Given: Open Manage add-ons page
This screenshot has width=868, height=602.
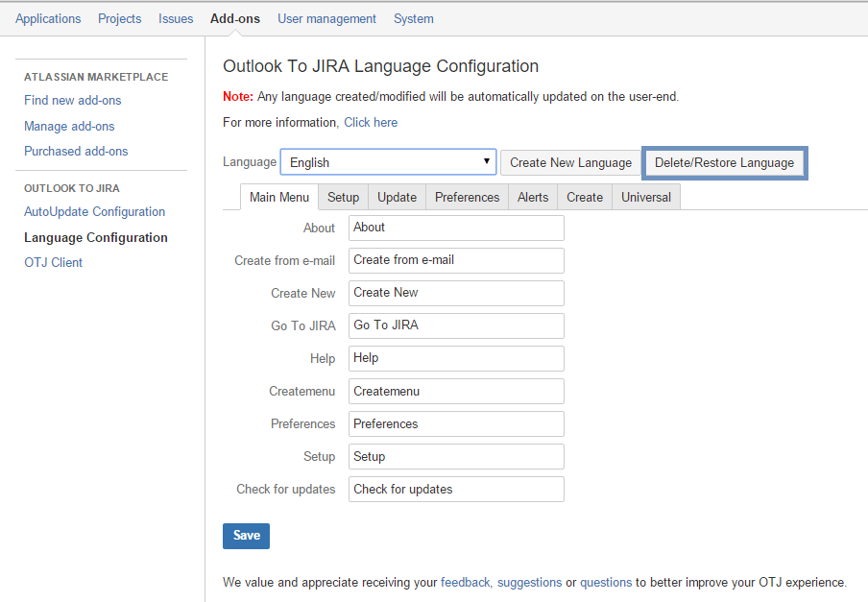Looking at the screenshot, I should click(69, 126).
